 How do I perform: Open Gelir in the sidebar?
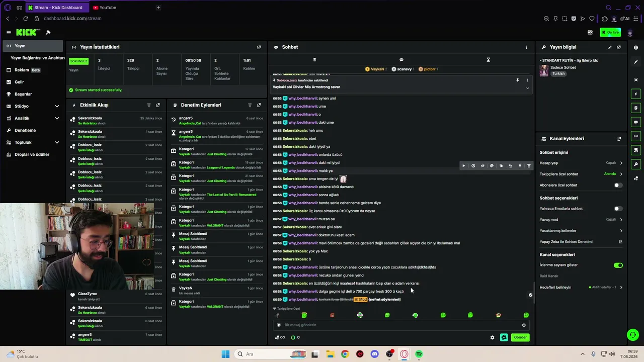[33, 82]
